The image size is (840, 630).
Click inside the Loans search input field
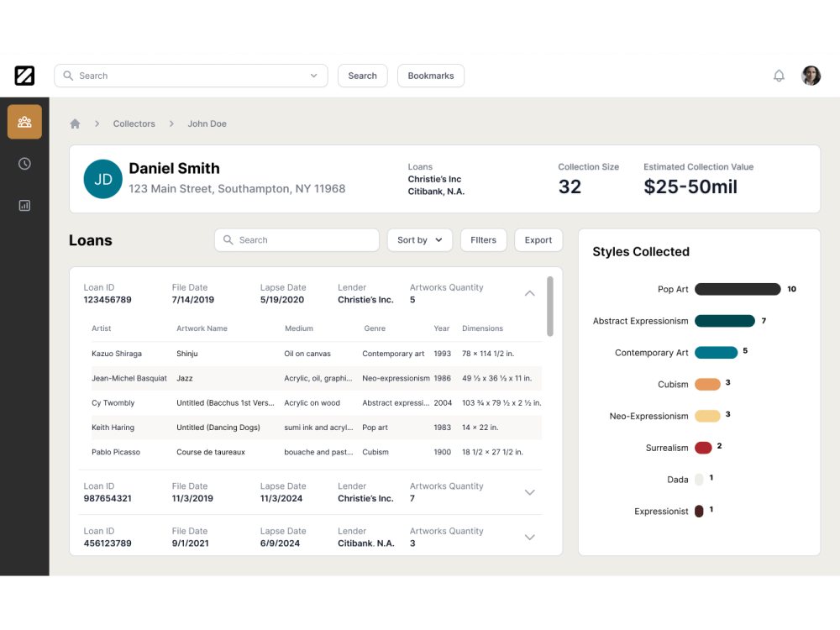(294, 239)
